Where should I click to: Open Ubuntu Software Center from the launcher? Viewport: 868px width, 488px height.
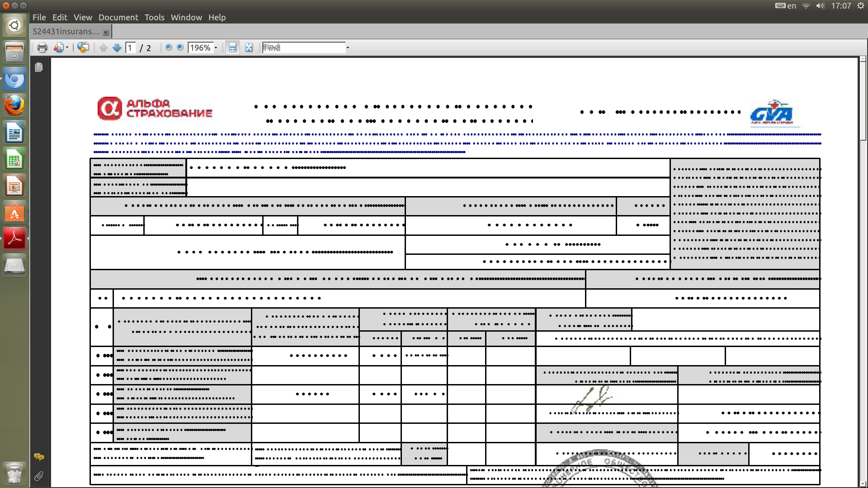pos(14,212)
